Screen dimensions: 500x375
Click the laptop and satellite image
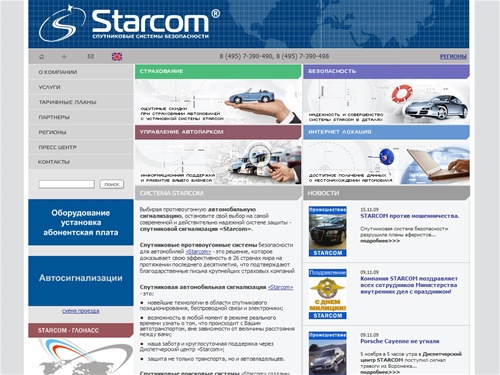click(386, 162)
